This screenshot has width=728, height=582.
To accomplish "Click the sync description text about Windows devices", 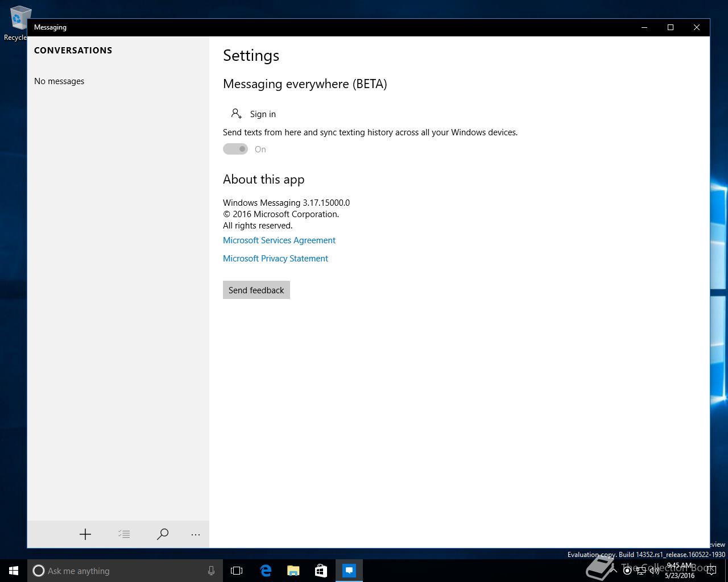I will (370, 132).
